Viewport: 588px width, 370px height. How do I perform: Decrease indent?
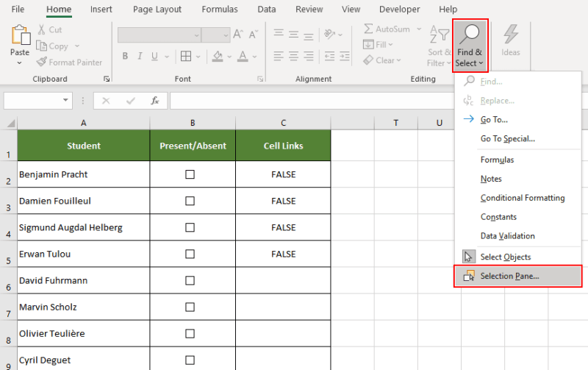tap(329, 57)
